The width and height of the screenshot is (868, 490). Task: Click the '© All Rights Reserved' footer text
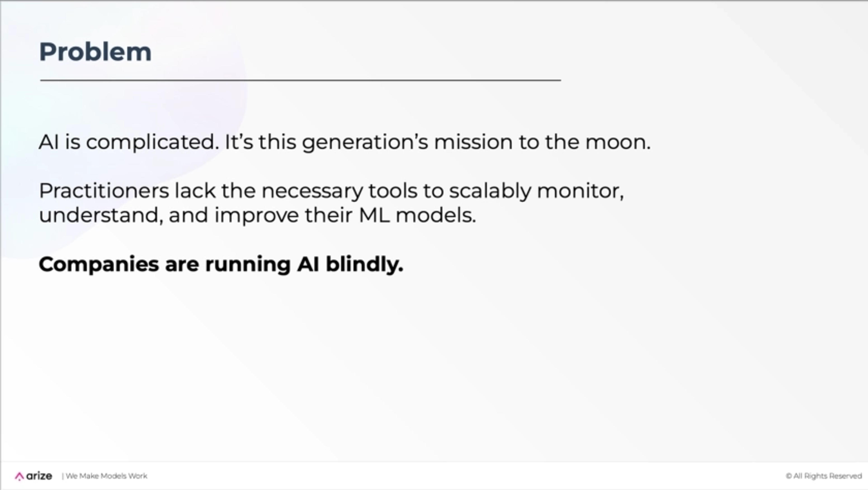824,476
